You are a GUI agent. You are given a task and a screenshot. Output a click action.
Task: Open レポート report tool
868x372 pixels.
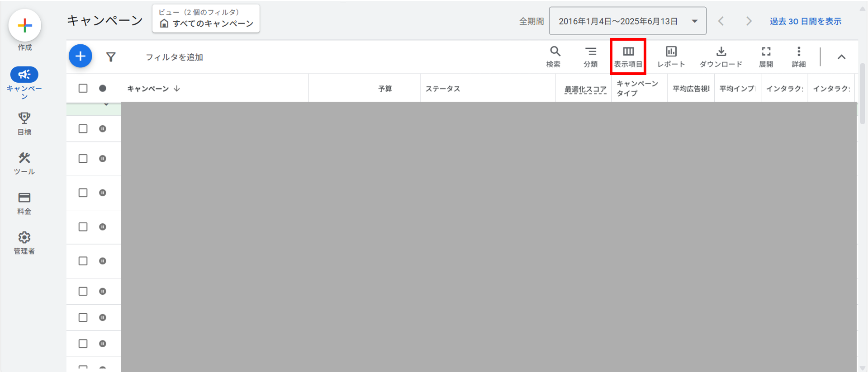[671, 57]
